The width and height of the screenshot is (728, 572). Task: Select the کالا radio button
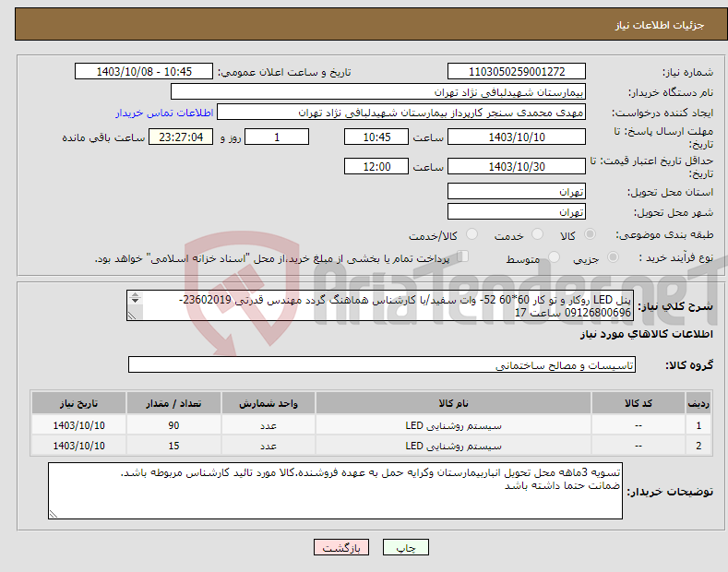pyautogui.click(x=590, y=234)
